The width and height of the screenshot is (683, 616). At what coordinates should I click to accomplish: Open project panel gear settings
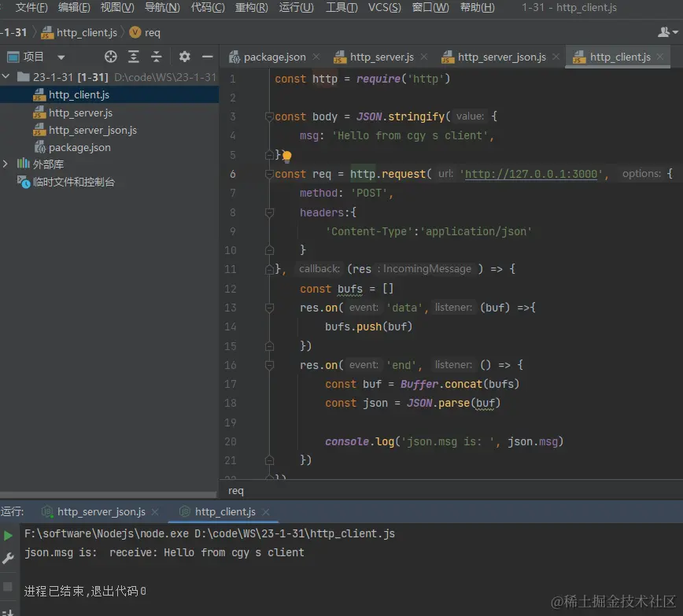tap(185, 57)
